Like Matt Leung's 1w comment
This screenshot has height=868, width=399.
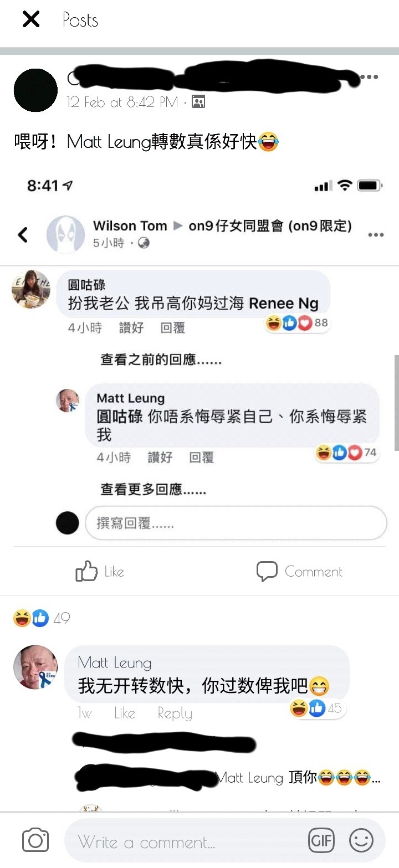pos(125,713)
